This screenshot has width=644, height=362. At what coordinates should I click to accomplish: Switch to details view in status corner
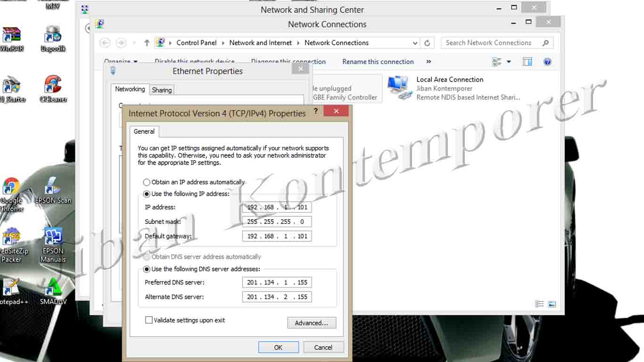click(539, 304)
